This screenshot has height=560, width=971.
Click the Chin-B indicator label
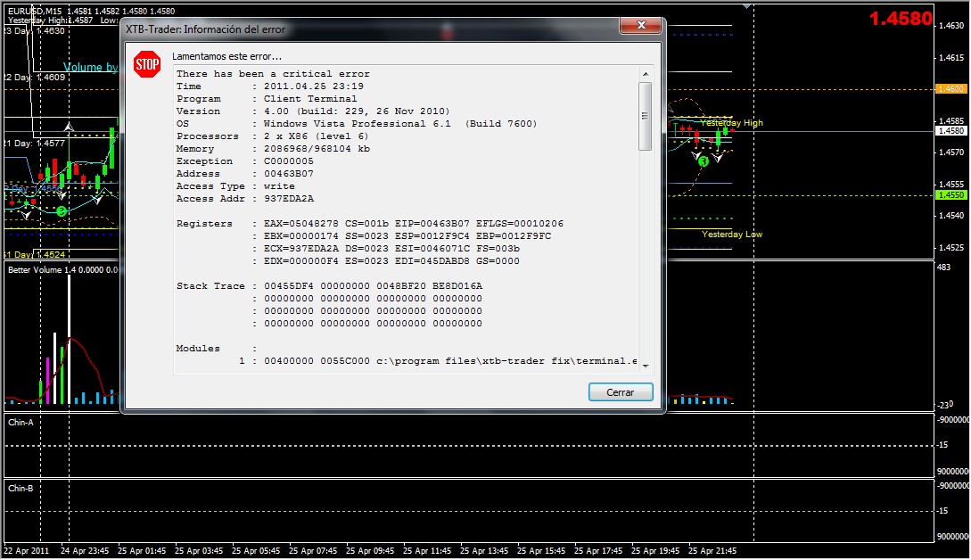pyautogui.click(x=21, y=488)
